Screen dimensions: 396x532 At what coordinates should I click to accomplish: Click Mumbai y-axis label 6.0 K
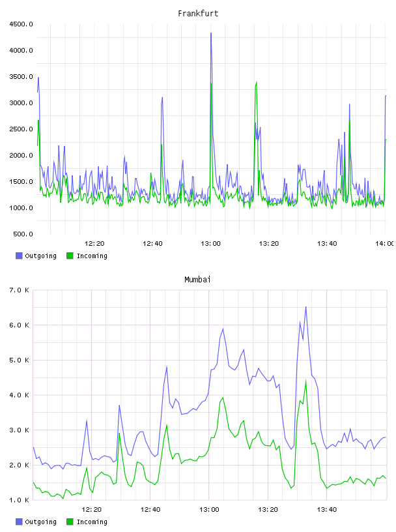pyautogui.click(x=19, y=325)
